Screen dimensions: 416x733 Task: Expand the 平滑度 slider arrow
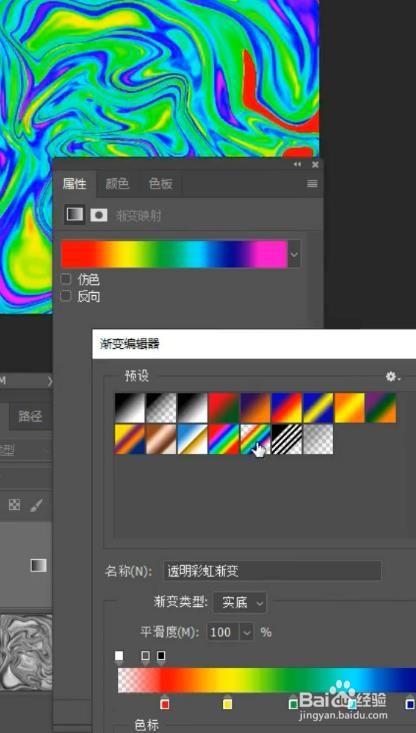pos(246,632)
